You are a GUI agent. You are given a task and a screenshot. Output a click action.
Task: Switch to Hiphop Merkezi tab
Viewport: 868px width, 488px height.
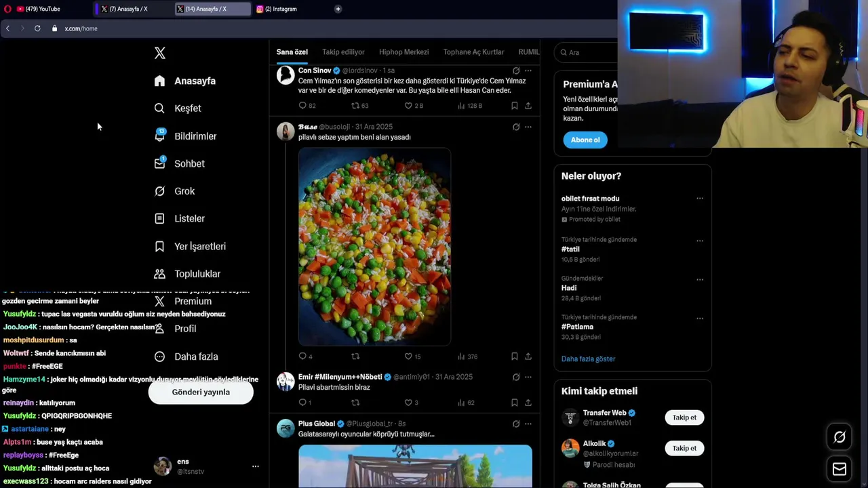pyautogui.click(x=403, y=52)
